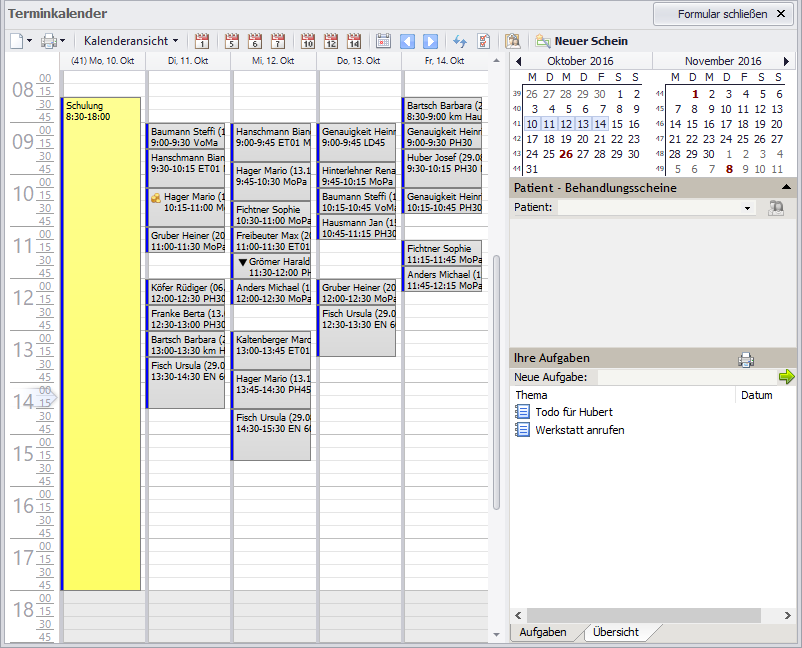
Task: Click the Formular schließen button
Action: click(x=725, y=14)
